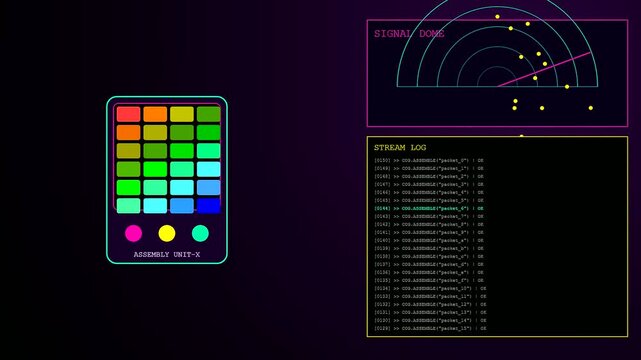Pick the orange swatch right of the red swatch
The height and width of the screenshot is (360, 641).
pos(155,114)
